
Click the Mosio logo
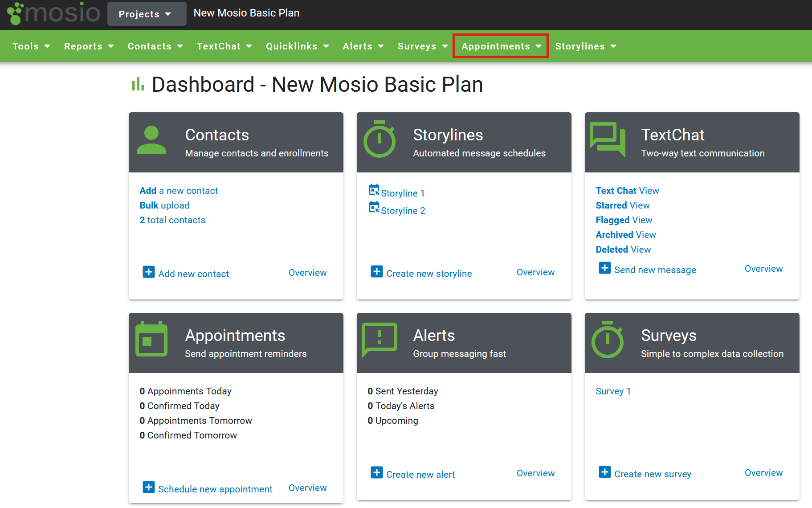tap(53, 13)
